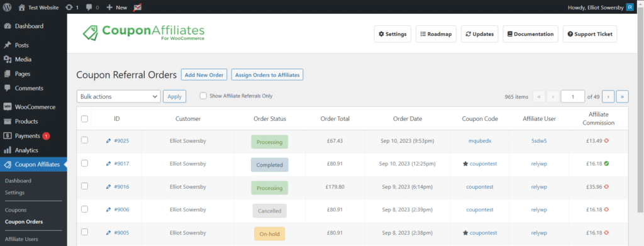Enable Show Affiliate Referrals Only checkbox

[x=203, y=96]
